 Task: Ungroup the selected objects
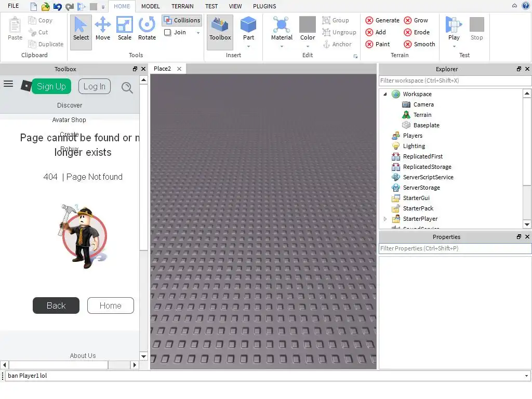[339, 32]
